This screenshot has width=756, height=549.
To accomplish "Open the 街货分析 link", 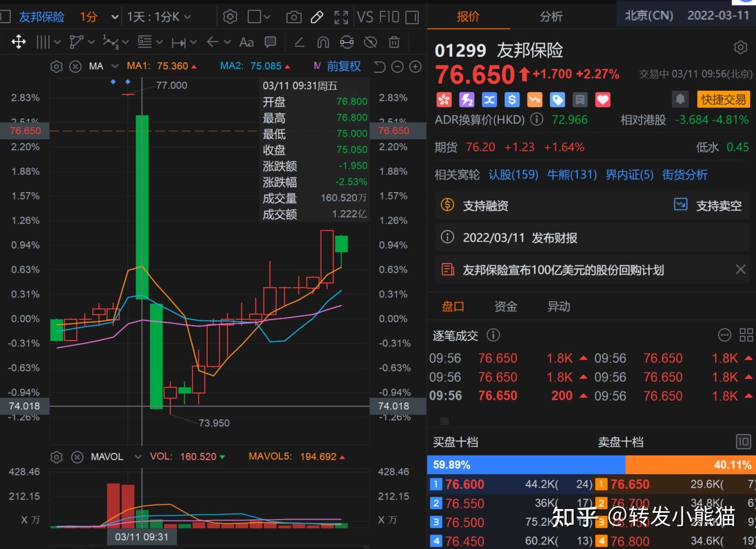I will [x=685, y=174].
